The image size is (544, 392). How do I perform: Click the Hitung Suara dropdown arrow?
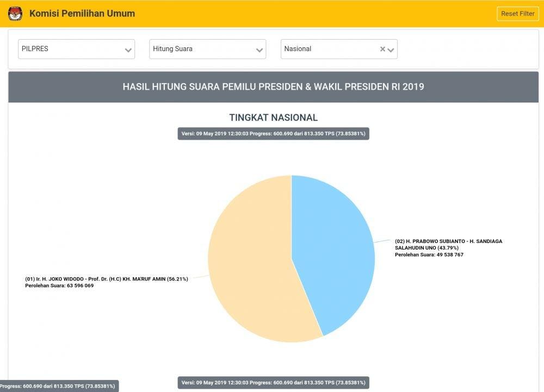coord(259,49)
